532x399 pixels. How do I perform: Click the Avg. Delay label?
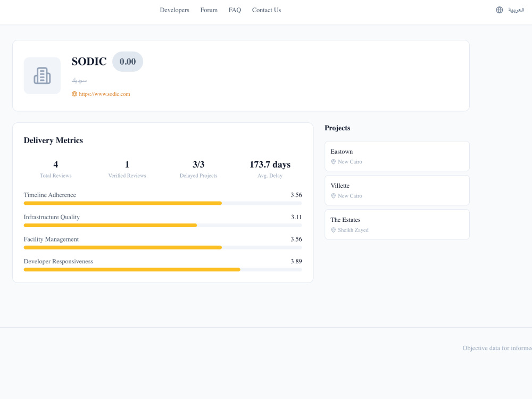[270, 176]
